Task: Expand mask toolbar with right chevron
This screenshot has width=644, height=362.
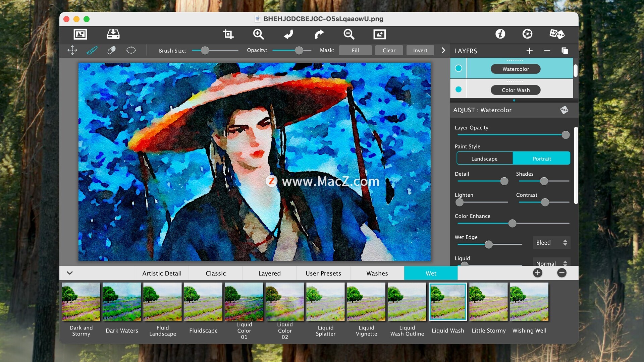Action: (443, 50)
